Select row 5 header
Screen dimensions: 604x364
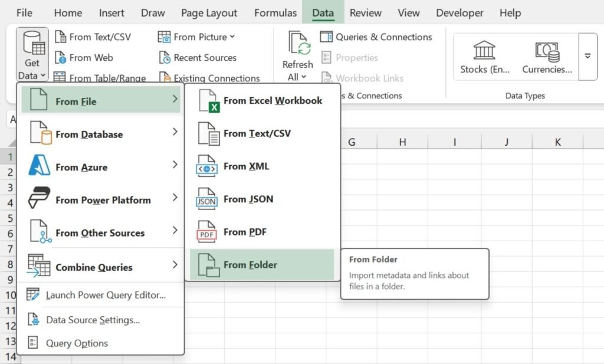8,218
